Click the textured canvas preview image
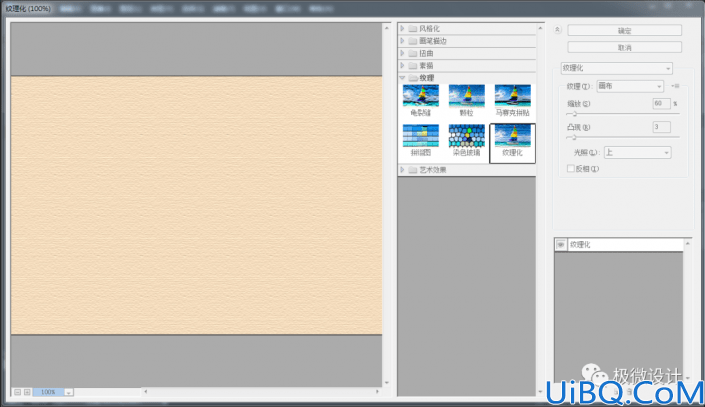 click(196, 205)
